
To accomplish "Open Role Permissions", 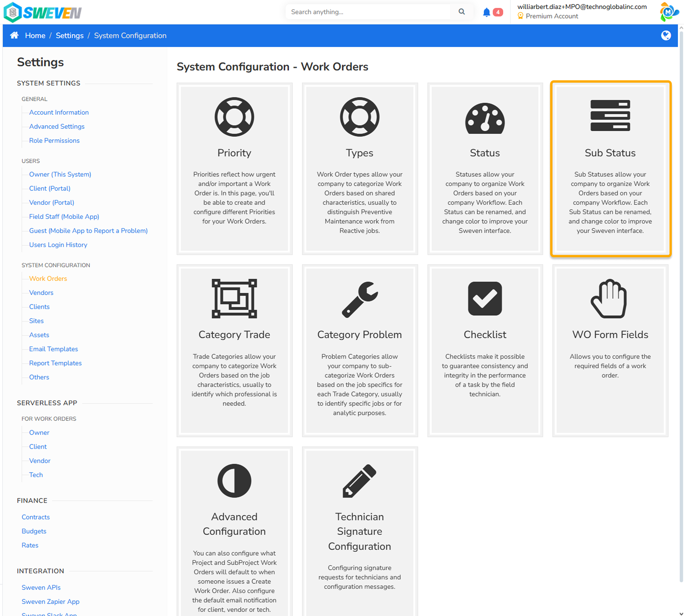I will click(x=54, y=141).
